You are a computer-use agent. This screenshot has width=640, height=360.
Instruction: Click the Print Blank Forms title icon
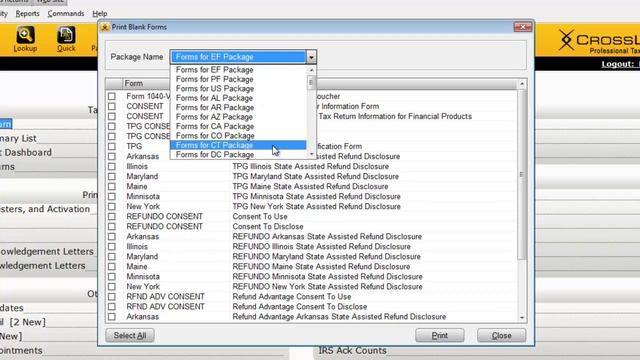point(105,27)
